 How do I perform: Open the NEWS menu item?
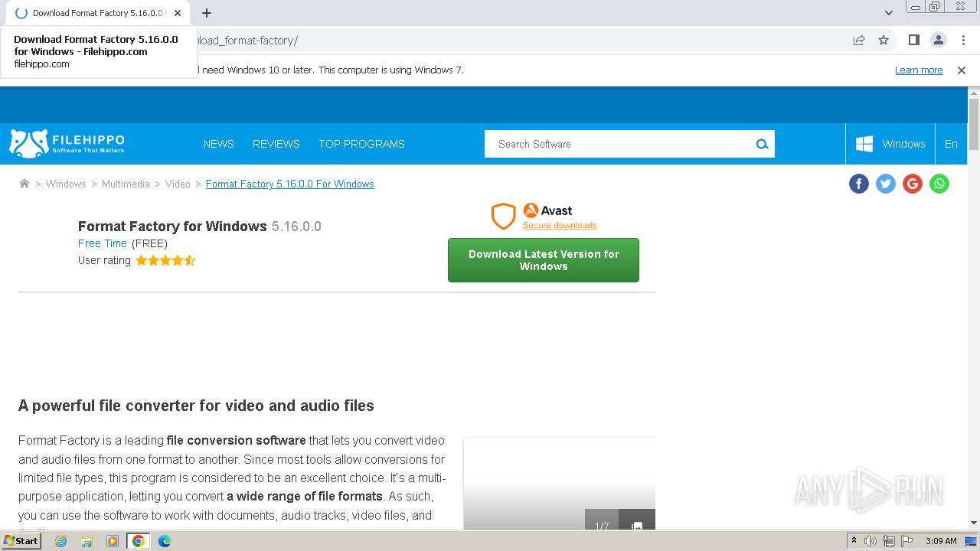(219, 144)
